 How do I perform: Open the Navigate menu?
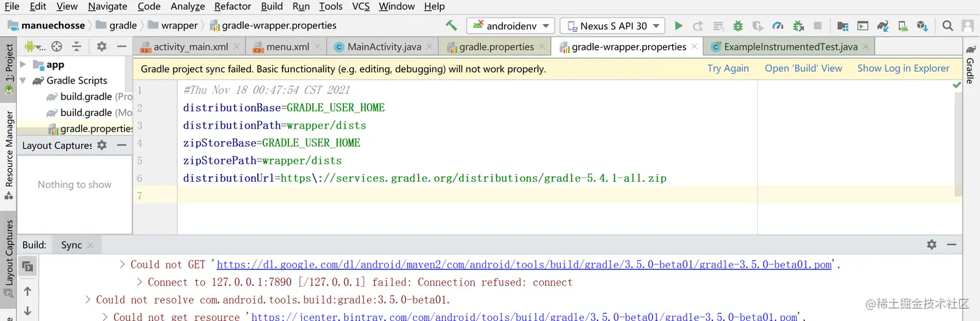[x=108, y=6]
